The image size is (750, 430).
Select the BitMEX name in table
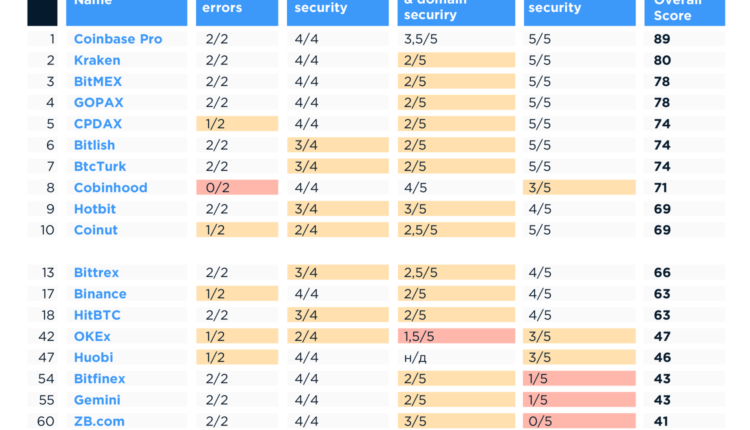tap(98, 81)
